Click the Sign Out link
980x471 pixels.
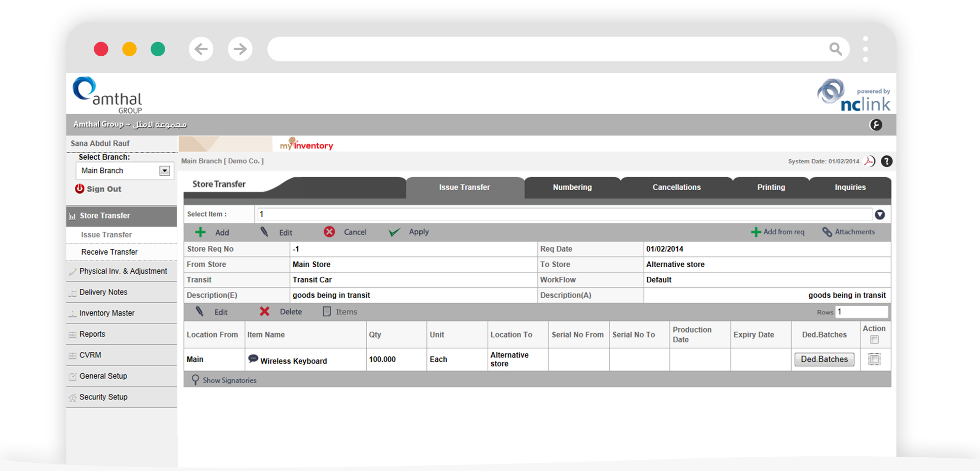tap(103, 189)
